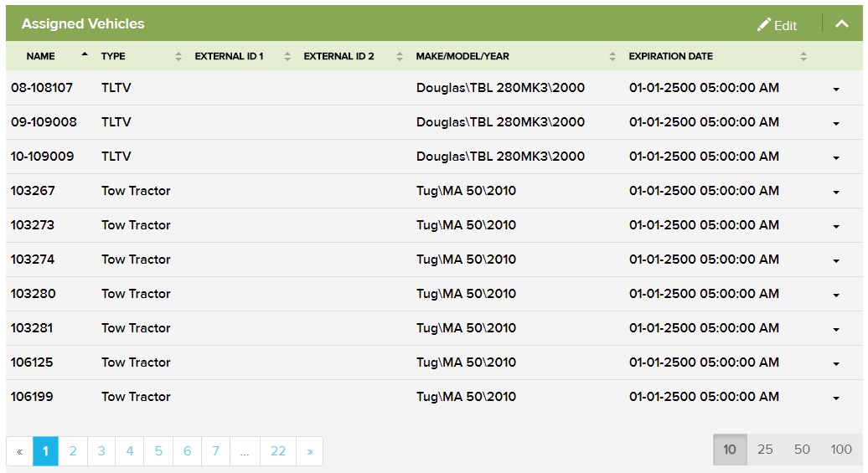Screen dimensions: 868x473
Task: Open row menu for vehicle 10-109009
Action: (836, 157)
